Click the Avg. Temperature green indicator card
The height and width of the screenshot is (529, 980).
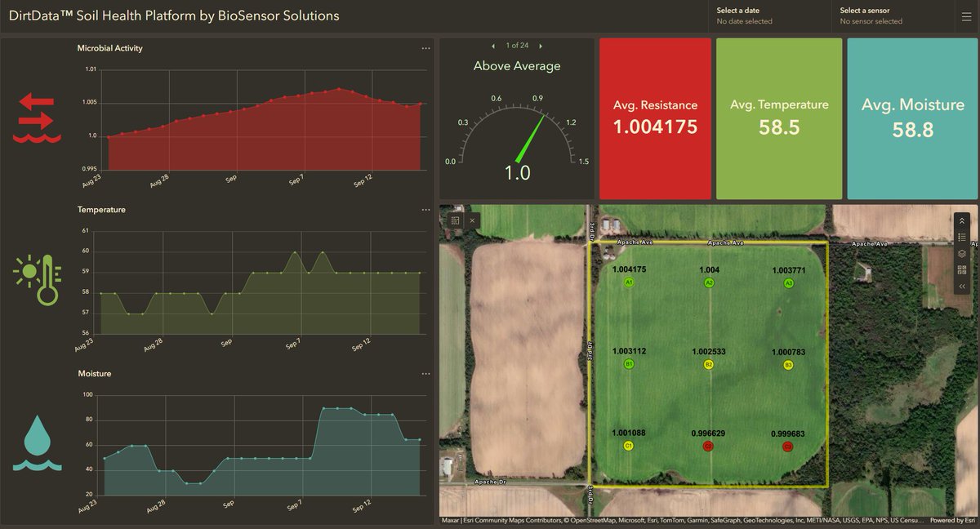click(779, 118)
